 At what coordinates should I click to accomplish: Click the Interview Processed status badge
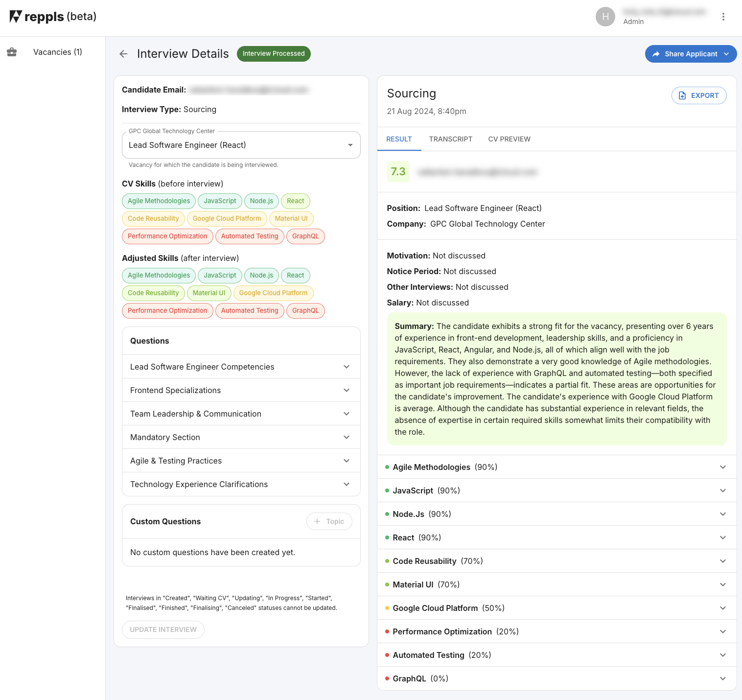pyautogui.click(x=274, y=54)
